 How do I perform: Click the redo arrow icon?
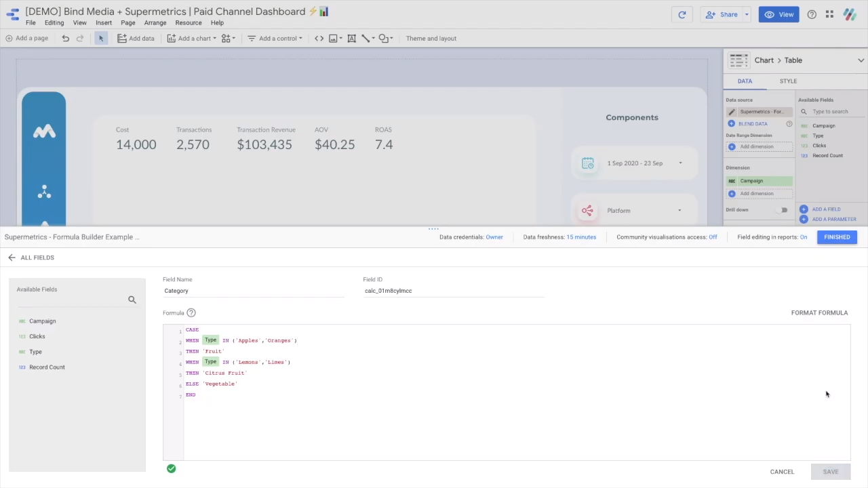(80, 39)
